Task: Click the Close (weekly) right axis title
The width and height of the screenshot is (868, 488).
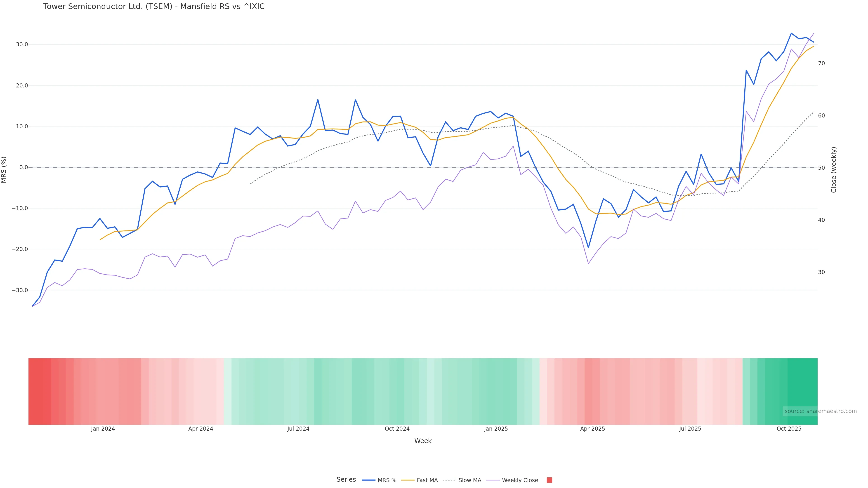Action: tap(834, 170)
